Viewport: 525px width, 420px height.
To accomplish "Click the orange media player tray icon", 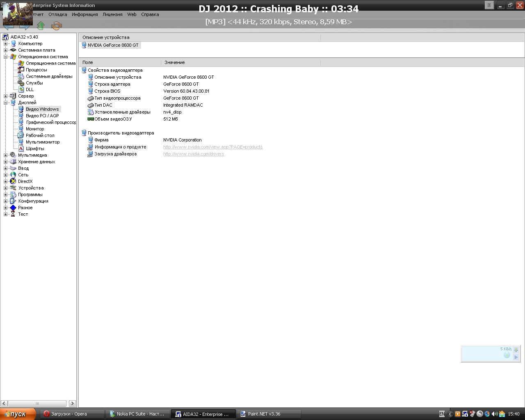I will [457, 414].
